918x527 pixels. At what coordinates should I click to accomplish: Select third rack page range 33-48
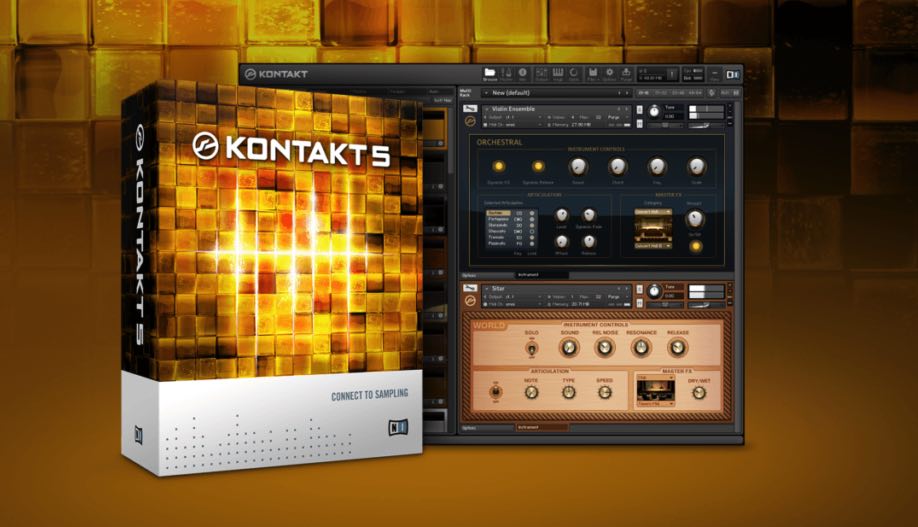click(x=678, y=93)
